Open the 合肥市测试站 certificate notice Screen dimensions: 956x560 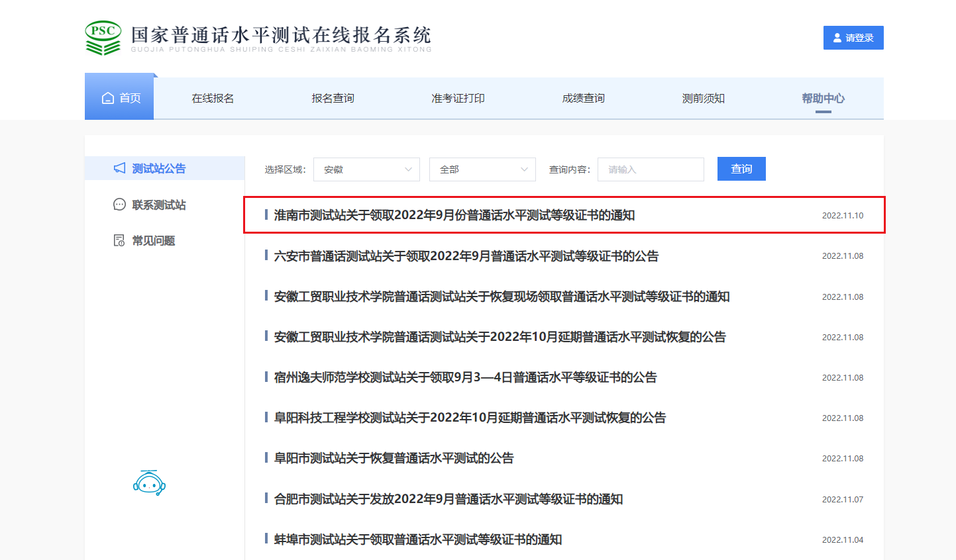(449, 499)
